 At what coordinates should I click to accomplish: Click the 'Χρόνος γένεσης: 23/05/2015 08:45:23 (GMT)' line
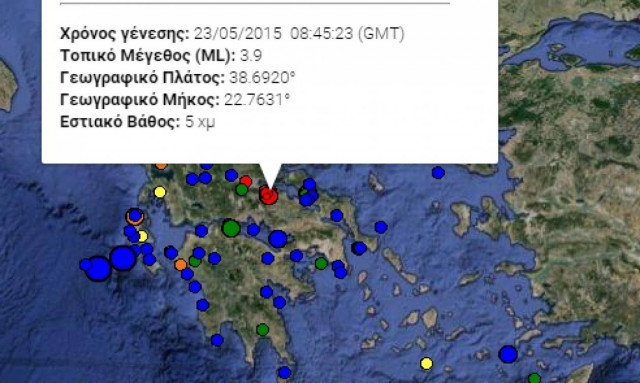click(232, 33)
